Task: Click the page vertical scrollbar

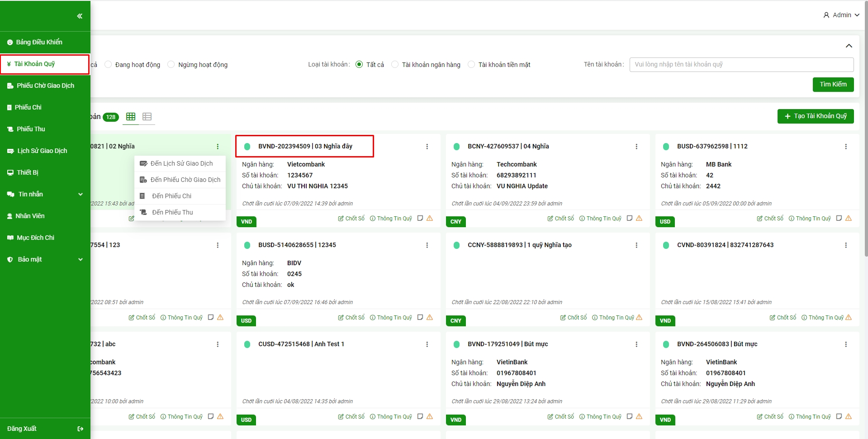Action: [866, 136]
